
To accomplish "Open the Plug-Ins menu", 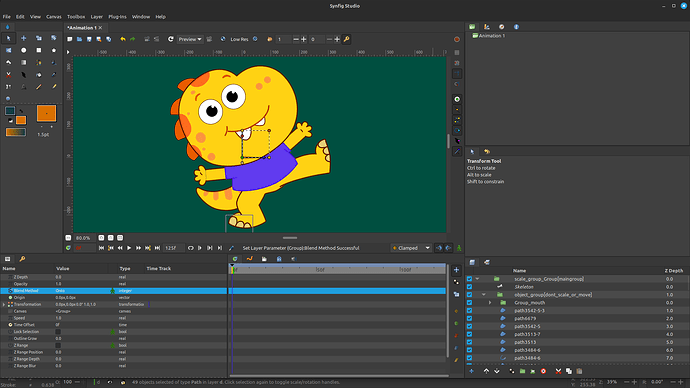I will 117,17.
